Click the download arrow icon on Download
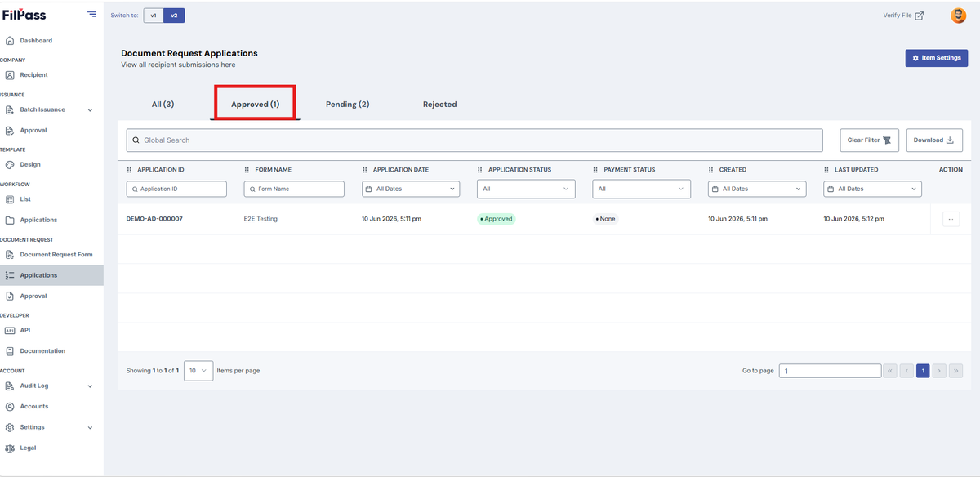The width and height of the screenshot is (980, 477). click(x=950, y=140)
